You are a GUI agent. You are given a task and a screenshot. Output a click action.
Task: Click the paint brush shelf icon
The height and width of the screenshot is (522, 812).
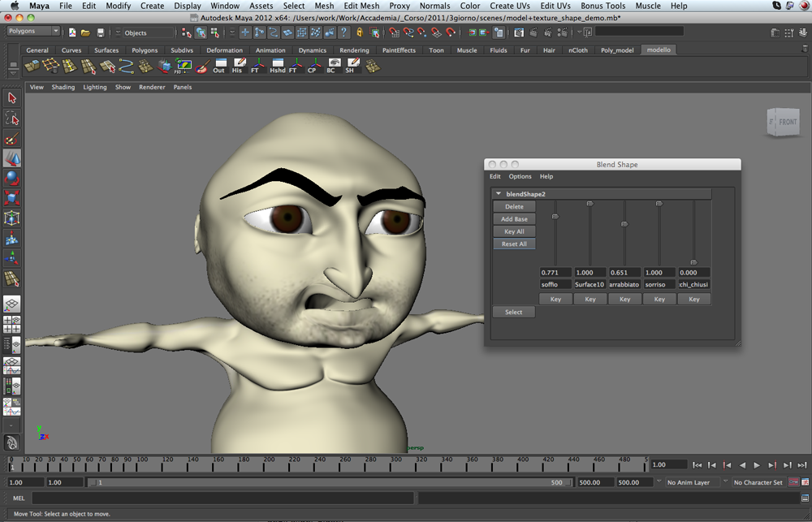(200, 67)
